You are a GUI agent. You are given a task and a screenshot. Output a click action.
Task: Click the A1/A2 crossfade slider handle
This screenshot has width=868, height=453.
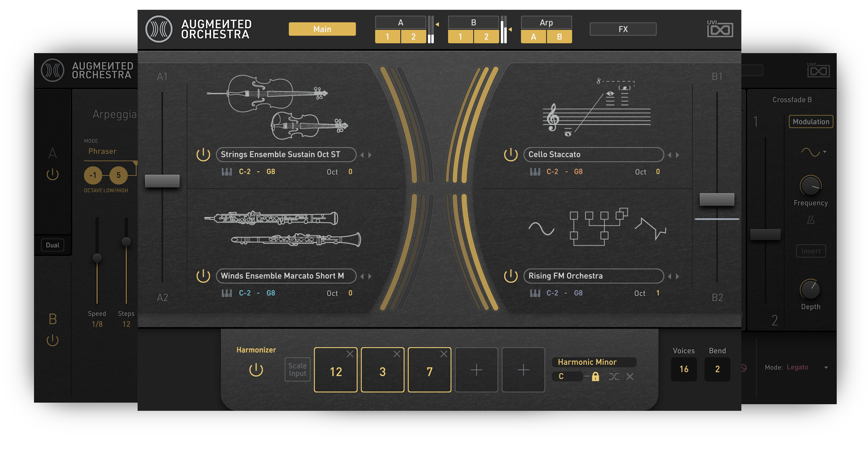[162, 181]
